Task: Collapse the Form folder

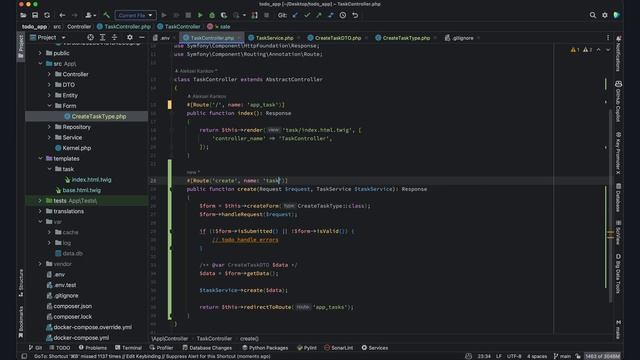Action: pos(49,106)
